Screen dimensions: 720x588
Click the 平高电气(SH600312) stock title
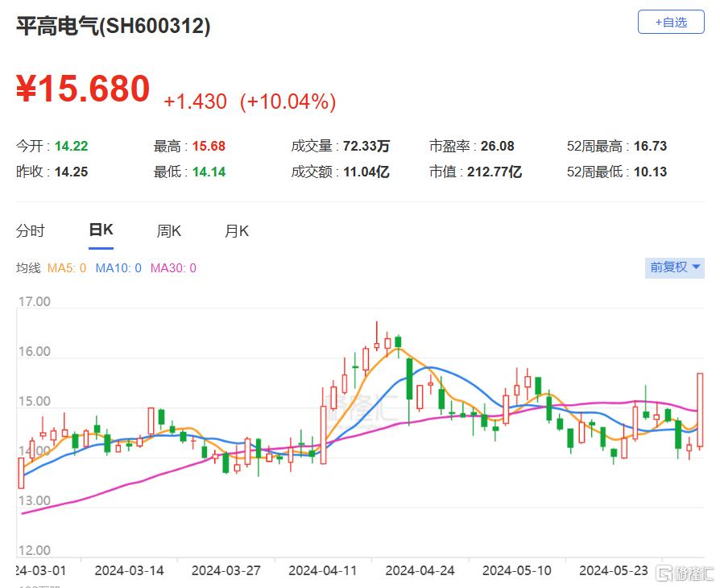[114, 26]
